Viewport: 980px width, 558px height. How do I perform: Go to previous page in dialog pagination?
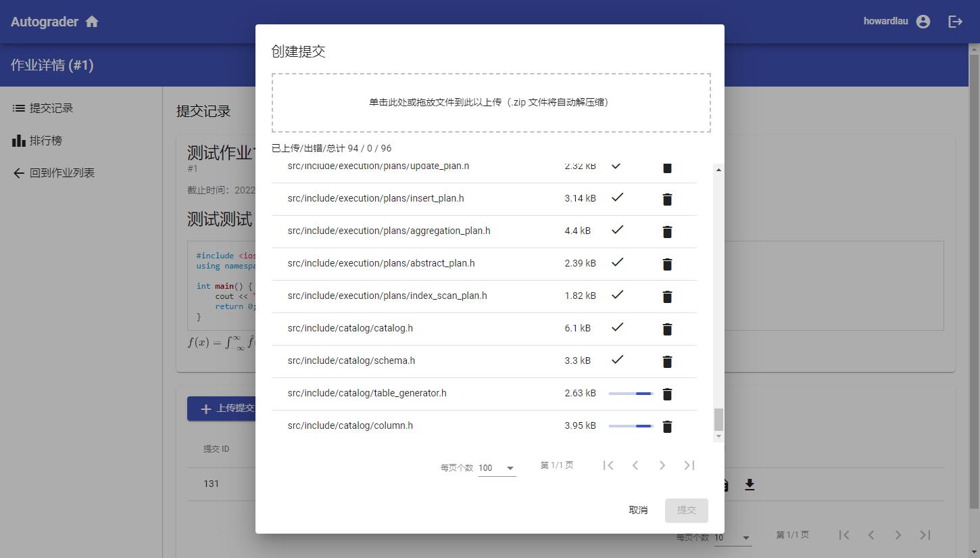635,465
